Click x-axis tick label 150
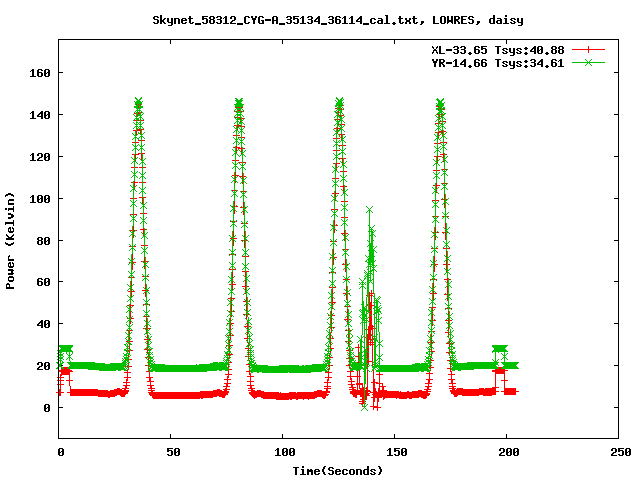The image size is (640, 480). click(397, 452)
